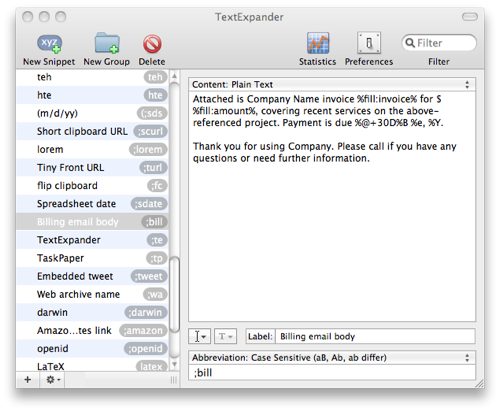Click the magnifier icon in Filter field

[x=410, y=43]
